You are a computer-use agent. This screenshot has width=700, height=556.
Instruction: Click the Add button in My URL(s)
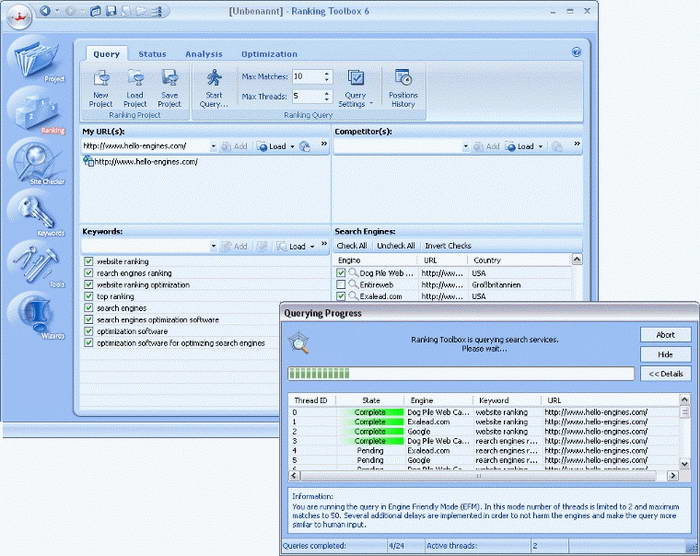coord(234,146)
